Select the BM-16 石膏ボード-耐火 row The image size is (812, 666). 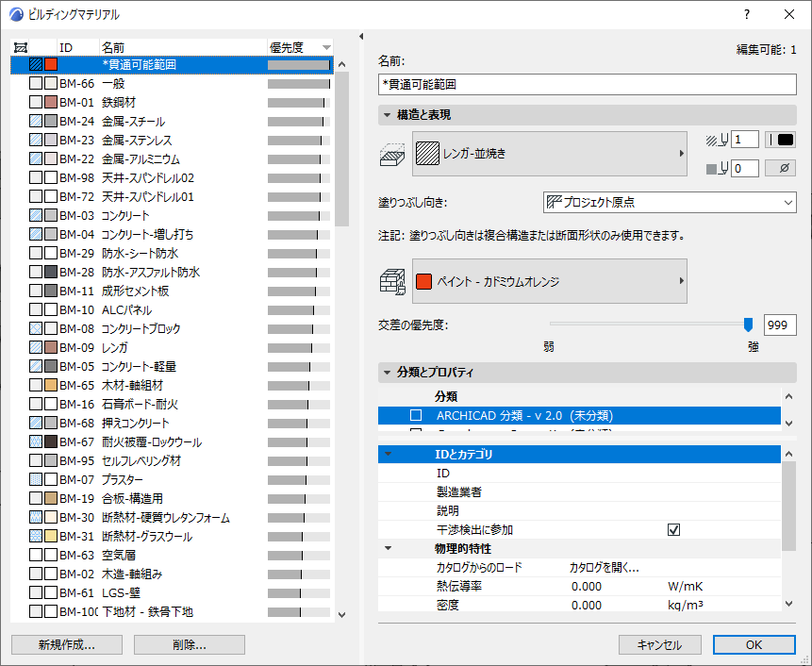(172, 404)
